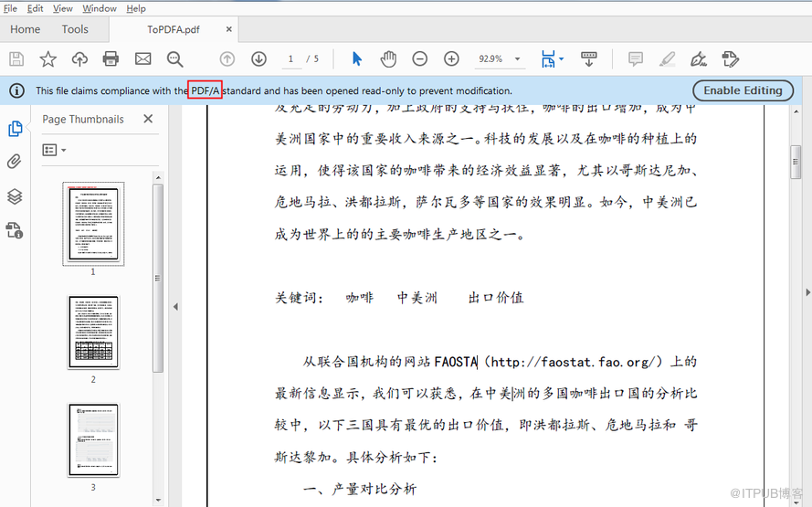Expand the fit page options dropdown
Viewport: 812px width, 507px height.
pyautogui.click(x=561, y=59)
